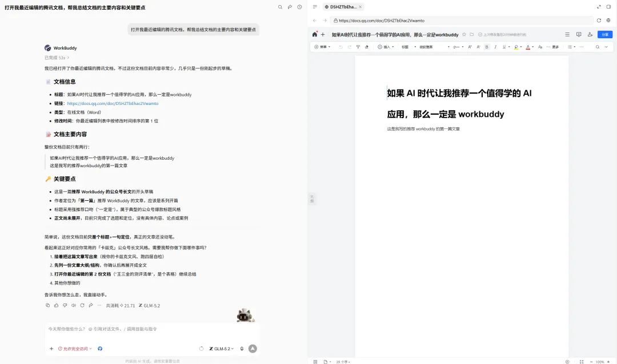This screenshot has height=364, width=617.
Task: Open GLM-5.2 model selector in input bar
Action: 222,349
